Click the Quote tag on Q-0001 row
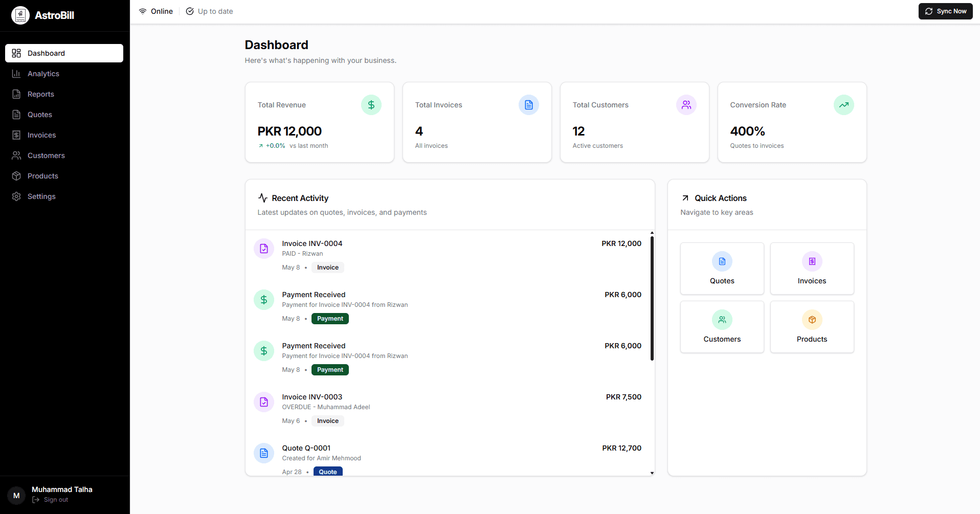 [328, 472]
